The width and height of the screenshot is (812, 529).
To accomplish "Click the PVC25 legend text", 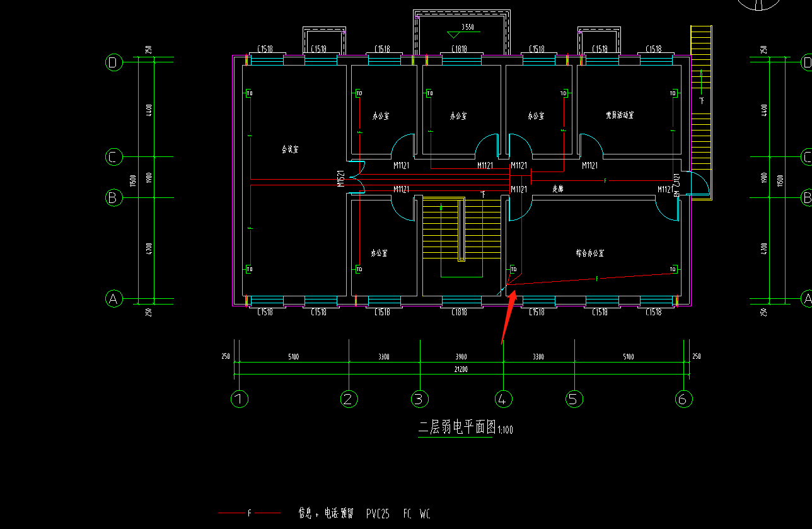I will [x=380, y=514].
